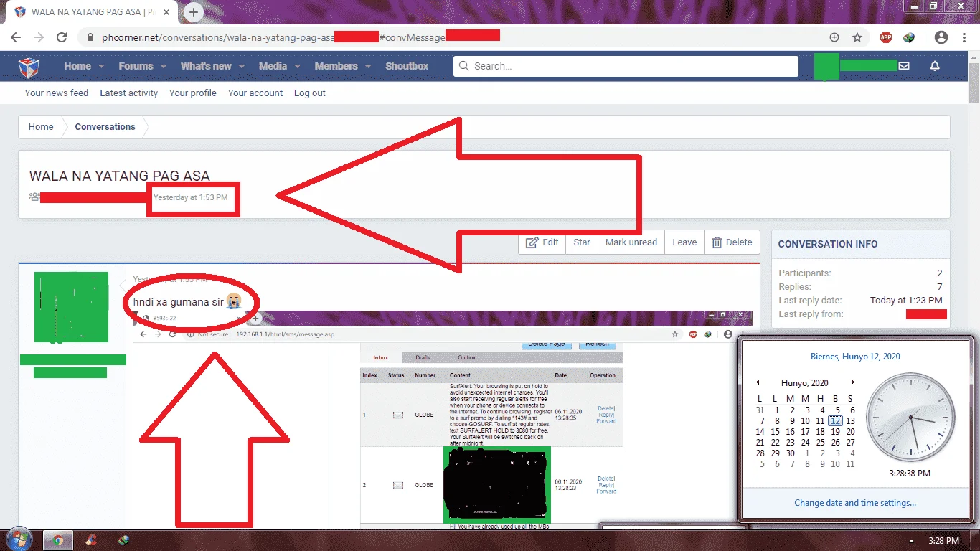
Task: Click the Conversations breadcrumb
Action: click(x=105, y=127)
